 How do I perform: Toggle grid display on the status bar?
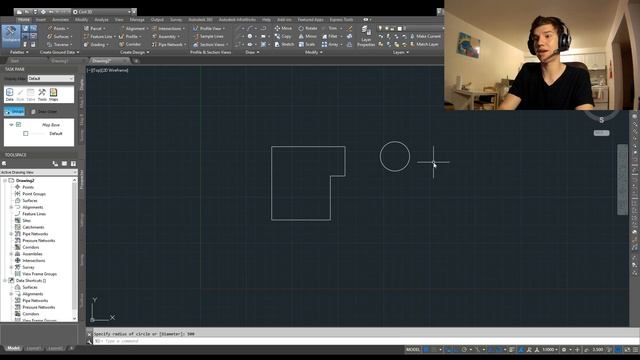tap(426, 350)
